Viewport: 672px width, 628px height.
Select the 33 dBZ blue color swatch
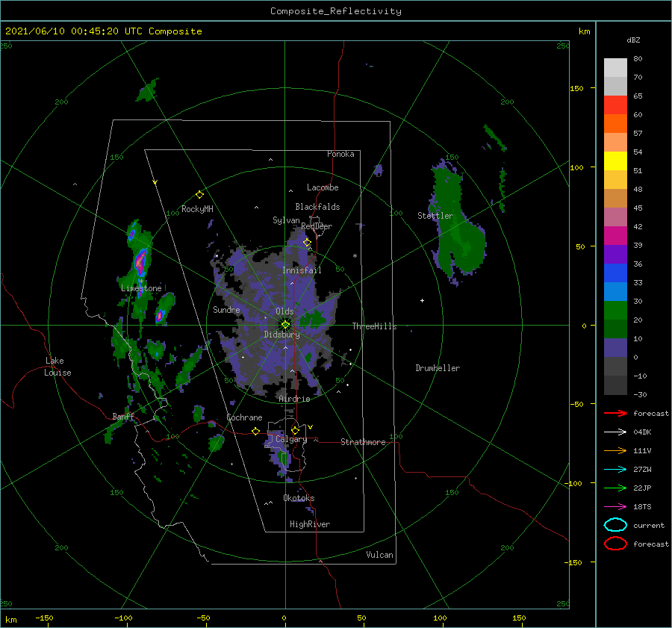point(615,273)
